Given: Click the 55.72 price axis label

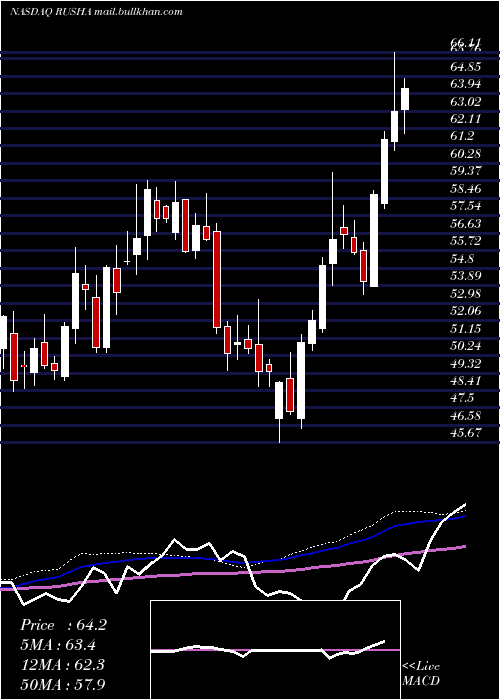Looking at the screenshot, I should (x=466, y=241).
